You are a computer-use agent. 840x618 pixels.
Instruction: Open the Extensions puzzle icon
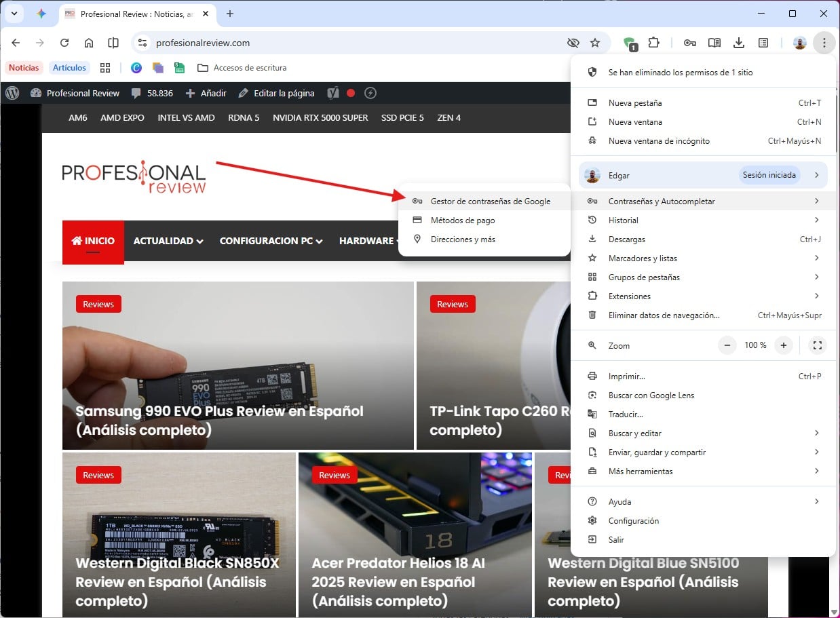(x=653, y=43)
